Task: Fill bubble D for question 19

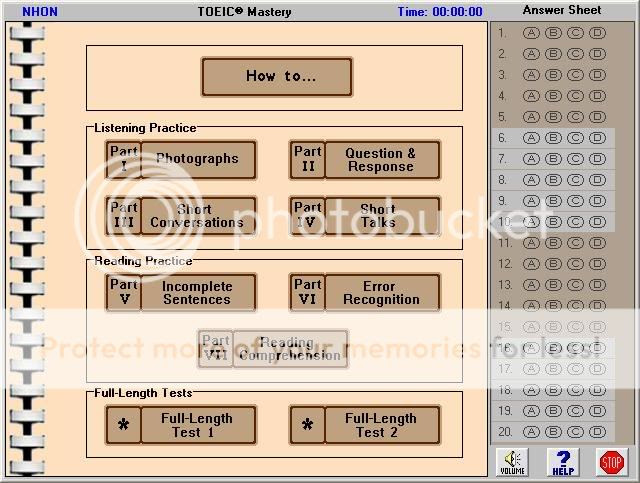Action: point(597,411)
